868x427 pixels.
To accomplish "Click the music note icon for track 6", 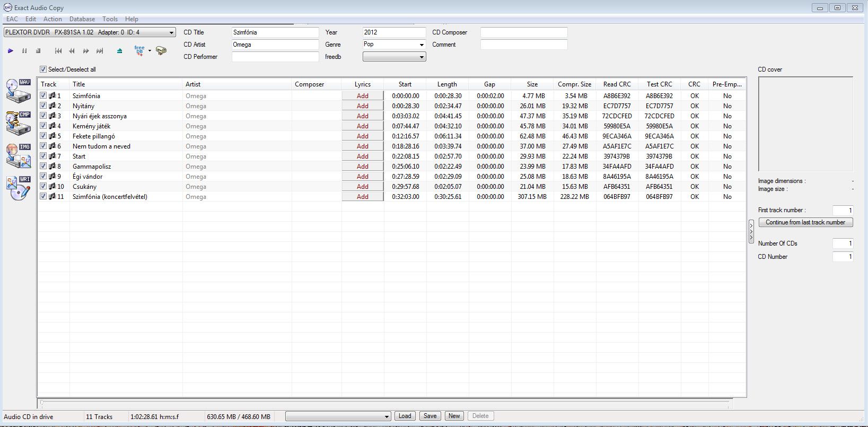I will pos(52,146).
